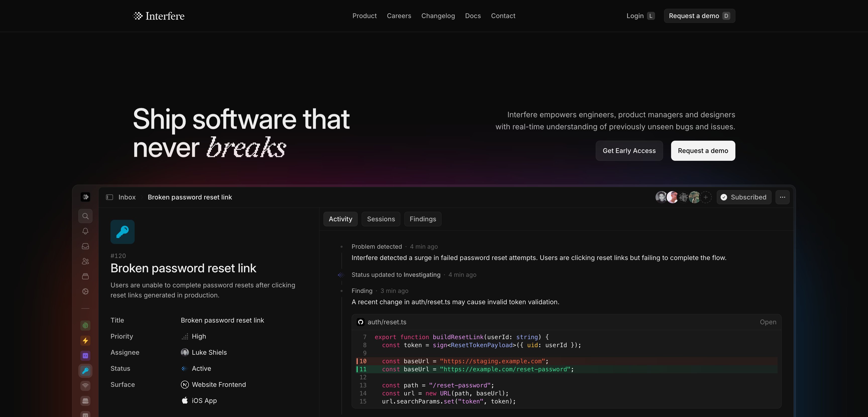The image size is (868, 417).
Task: Go to the Careers page
Action: coord(399,16)
